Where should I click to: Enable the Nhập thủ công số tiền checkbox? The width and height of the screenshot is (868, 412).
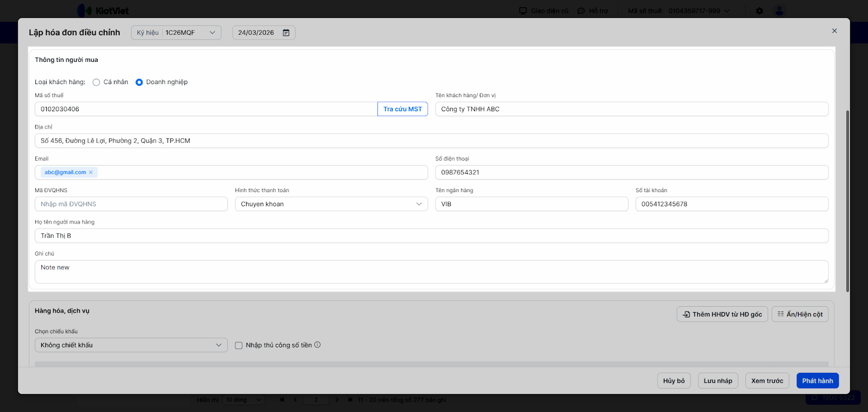pos(239,345)
